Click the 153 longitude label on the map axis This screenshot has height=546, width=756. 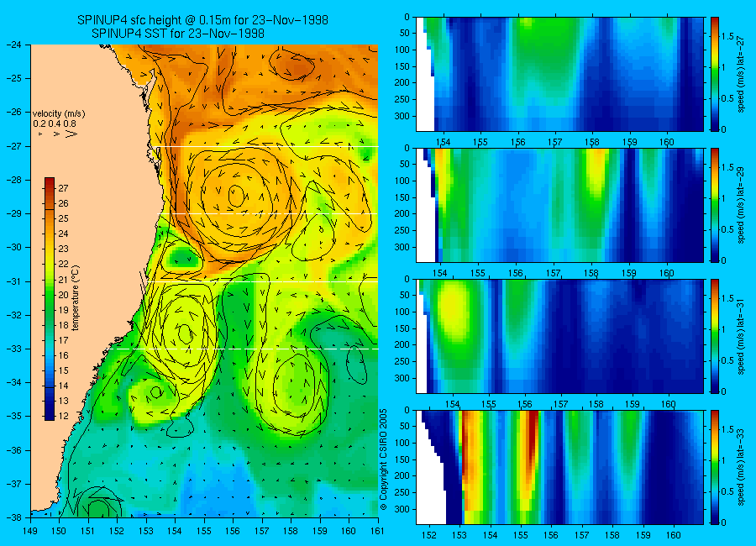pos(146,531)
